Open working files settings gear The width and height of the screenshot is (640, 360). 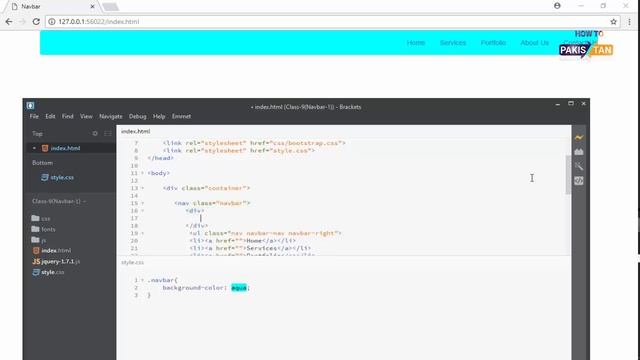pyautogui.click(x=95, y=133)
